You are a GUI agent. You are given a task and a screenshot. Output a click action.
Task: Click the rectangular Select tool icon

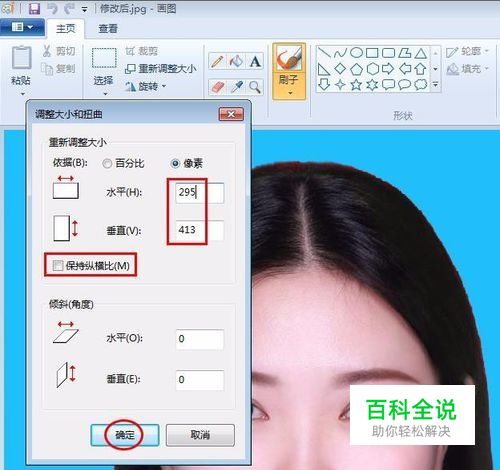pyautogui.click(x=104, y=58)
